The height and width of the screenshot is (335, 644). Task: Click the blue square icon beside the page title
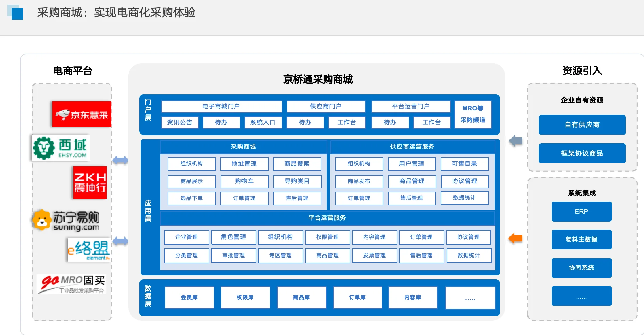coord(16,14)
